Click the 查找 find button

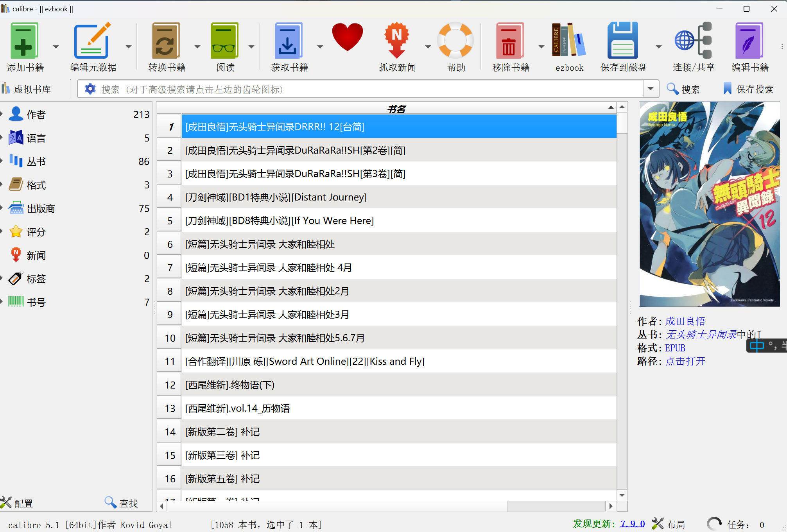click(121, 503)
